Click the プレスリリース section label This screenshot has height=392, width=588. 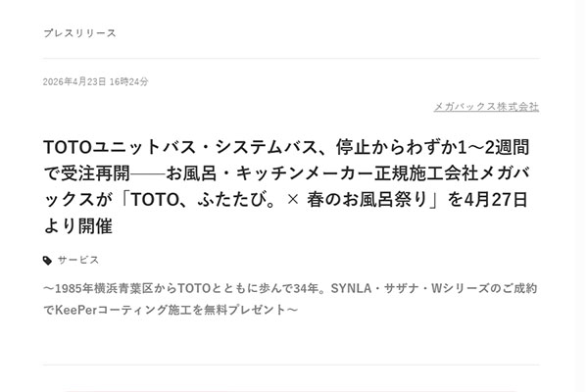(79, 33)
